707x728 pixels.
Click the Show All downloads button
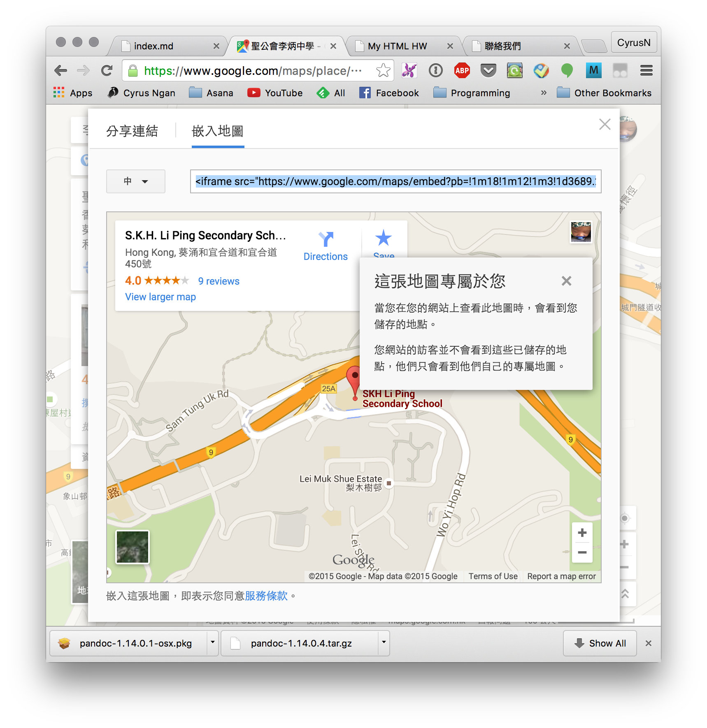click(x=600, y=643)
